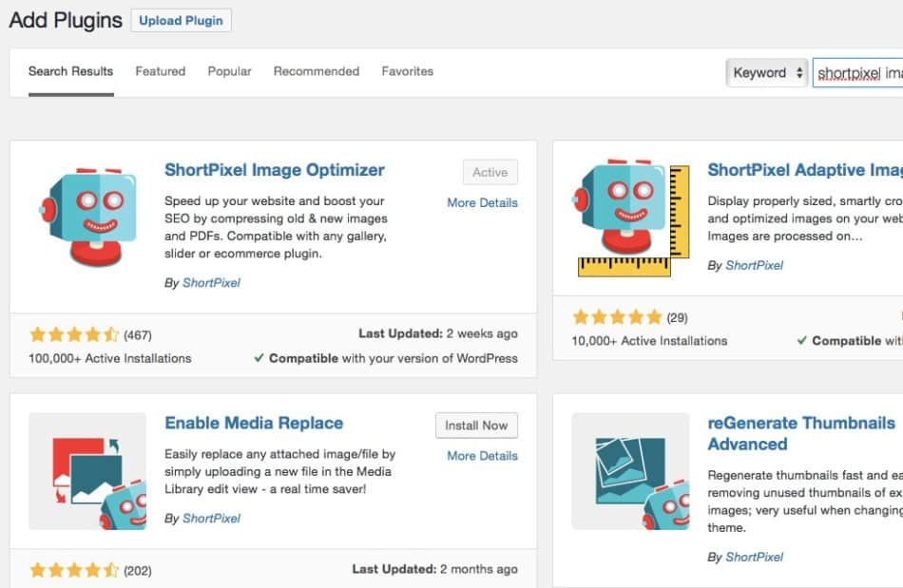Screen dimensions: 903x588
Task: Click 'Compatible with your version of WordPress' text
Action: click(x=393, y=358)
